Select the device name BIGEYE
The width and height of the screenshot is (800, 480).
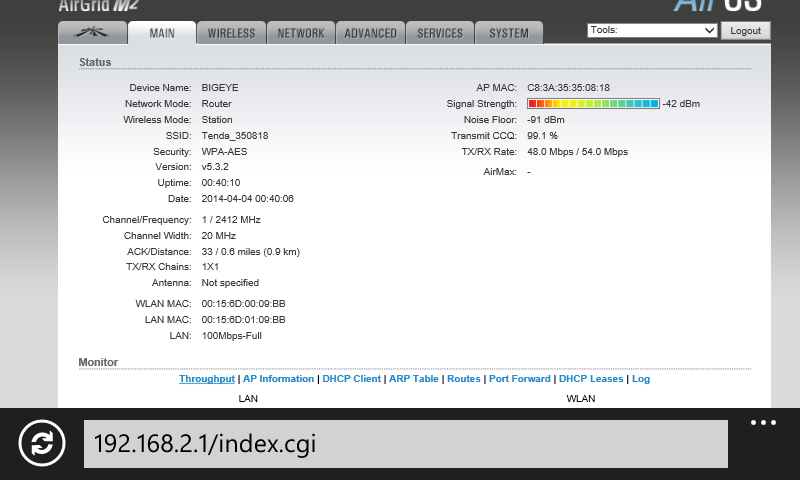pyautogui.click(x=220, y=88)
